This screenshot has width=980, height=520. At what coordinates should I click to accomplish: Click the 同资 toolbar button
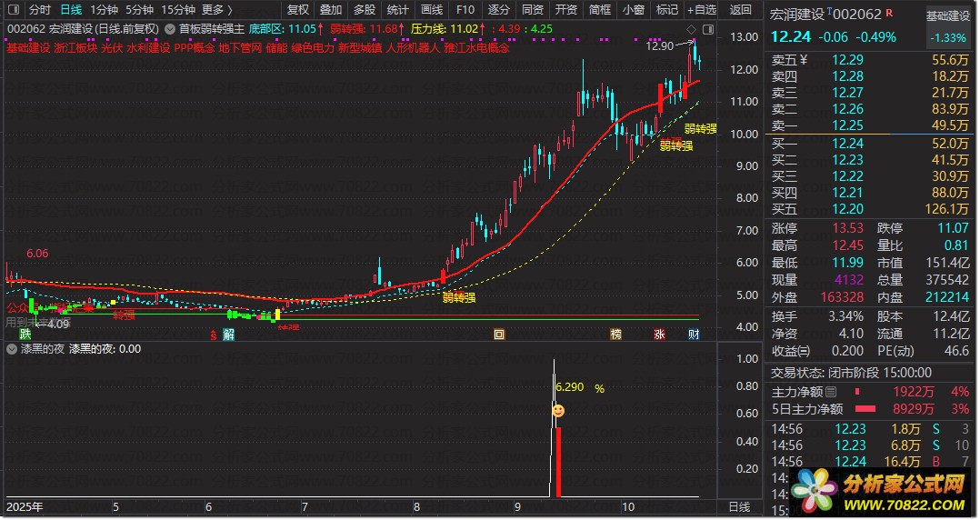click(x=533, y=10)
